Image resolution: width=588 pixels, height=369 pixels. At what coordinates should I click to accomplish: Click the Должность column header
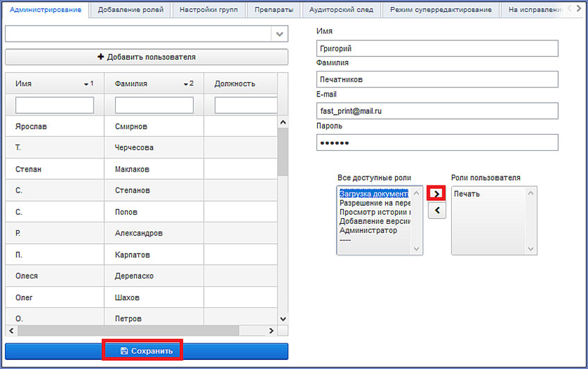(x=241, y=83)
